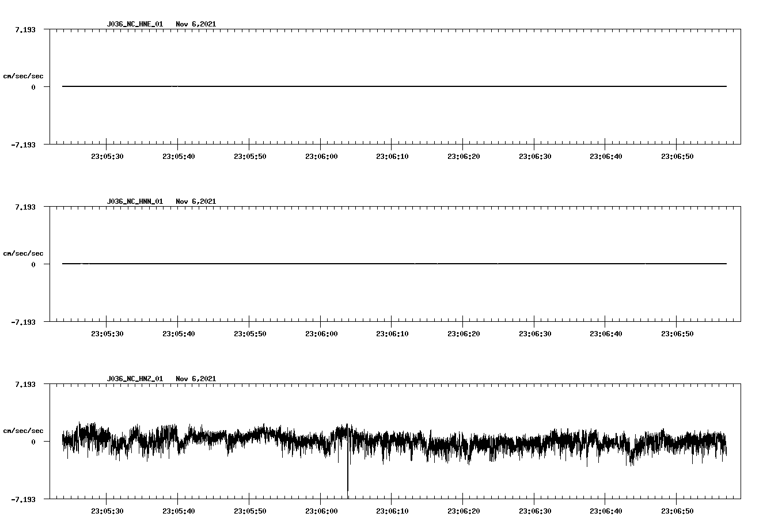This screenshot has width=782, height=532.
Task: Click the flat HNN waveform trace line
Action: click(x=394, y=264)
